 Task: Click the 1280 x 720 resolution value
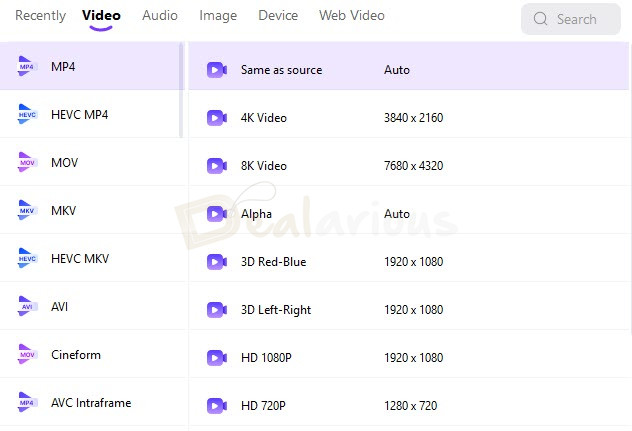[x=410, y=406]
